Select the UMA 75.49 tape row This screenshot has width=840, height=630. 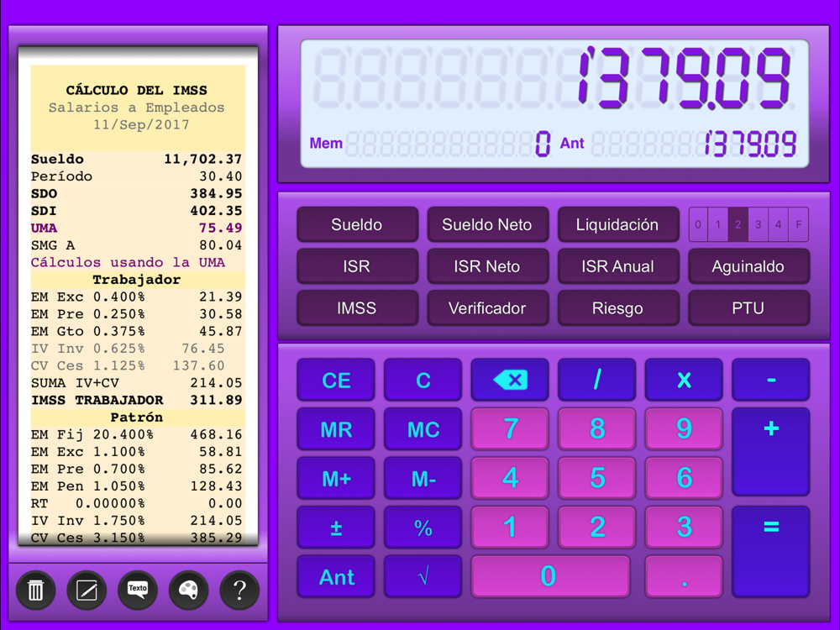[137, 228]
